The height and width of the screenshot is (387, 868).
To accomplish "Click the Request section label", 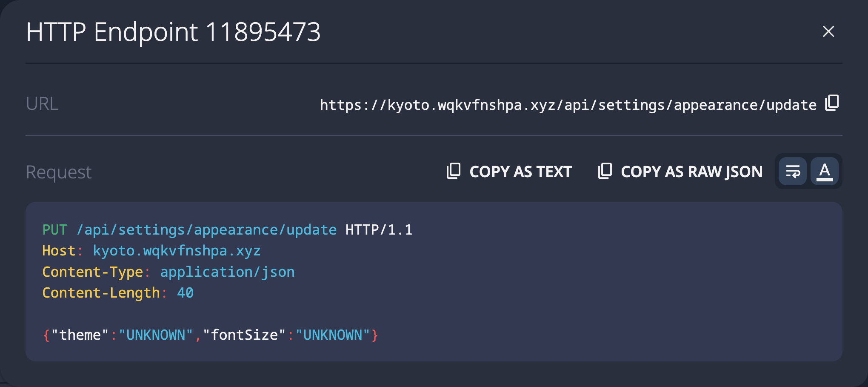I will (x=59, y=172).
